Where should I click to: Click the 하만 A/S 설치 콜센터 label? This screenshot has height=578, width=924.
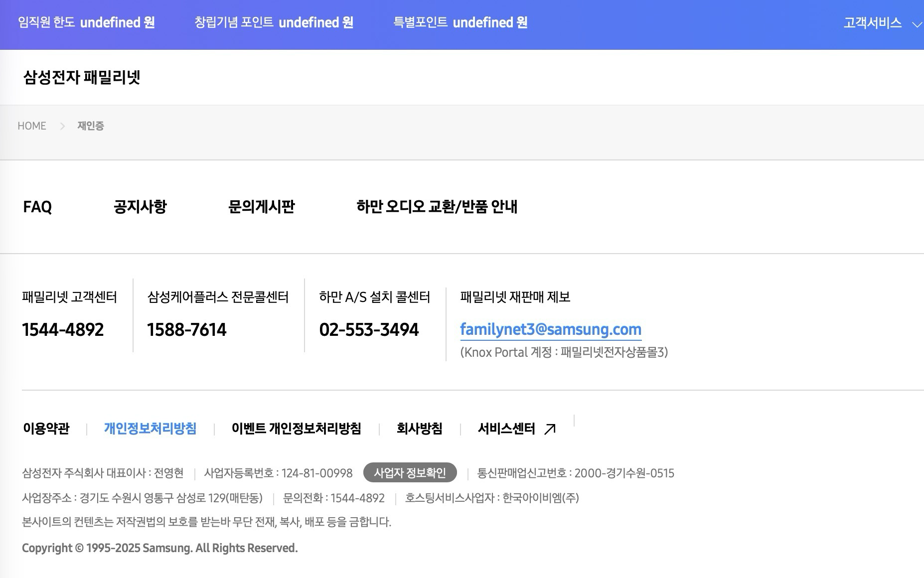375,297
